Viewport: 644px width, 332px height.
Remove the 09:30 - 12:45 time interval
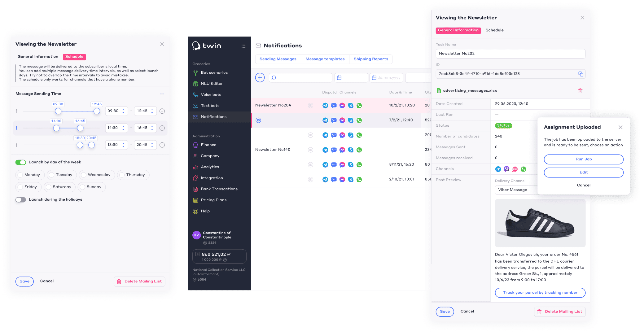click(162, 111)
